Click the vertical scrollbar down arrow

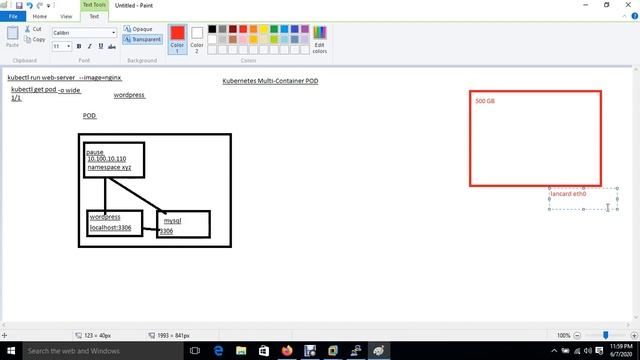[636, 318]
